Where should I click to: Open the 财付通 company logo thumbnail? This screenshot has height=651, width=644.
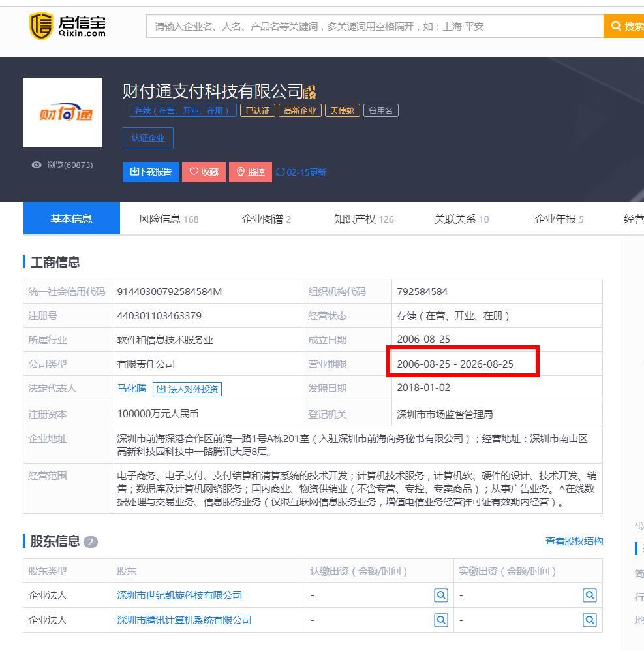click(x=63, y=112)
